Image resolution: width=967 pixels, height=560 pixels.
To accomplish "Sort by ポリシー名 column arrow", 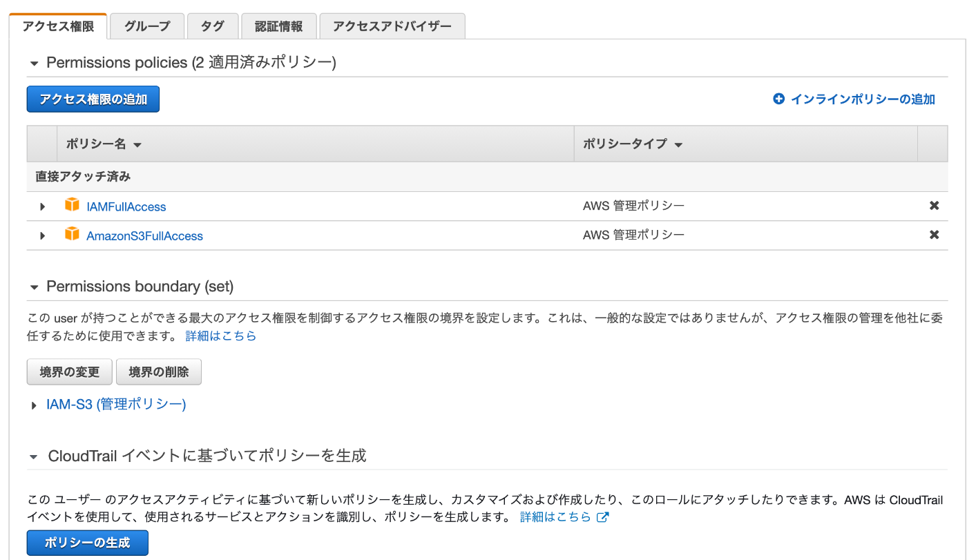I will pos(137,145).
